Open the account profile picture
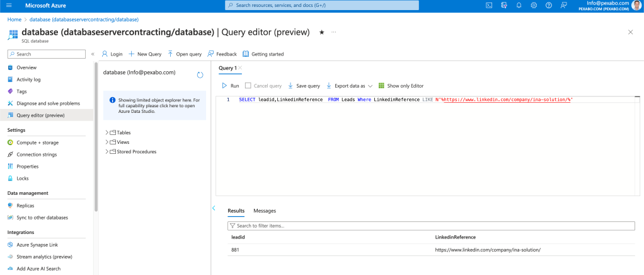This screenshot has width=644, height=275. (x=636, y=5)
